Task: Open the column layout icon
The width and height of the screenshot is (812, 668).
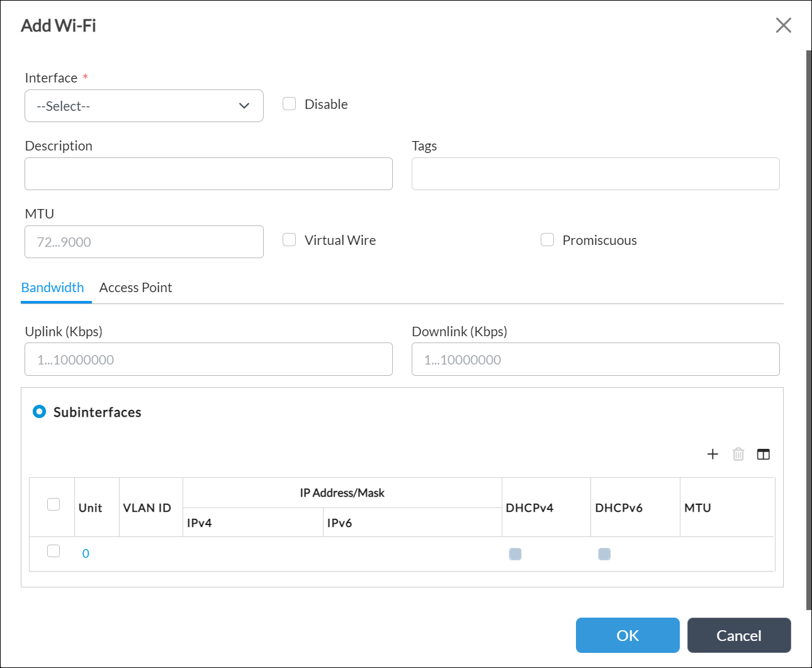Action: pos(764,454)
